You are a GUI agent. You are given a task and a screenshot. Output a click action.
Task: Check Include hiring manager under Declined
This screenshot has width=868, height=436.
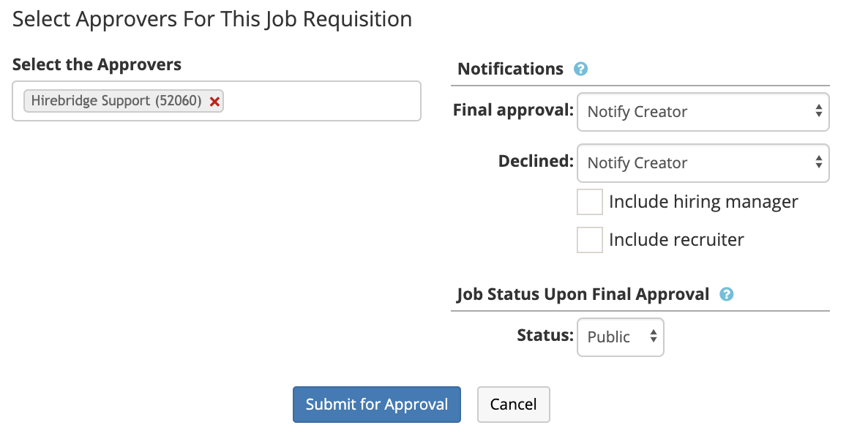click(x=589, y=202)
